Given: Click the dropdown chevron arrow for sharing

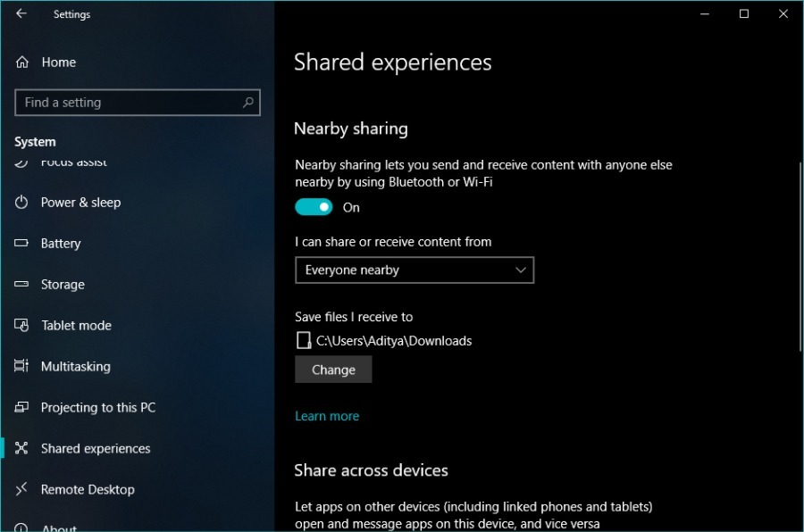Looking at the screenshot, I should coord(522,270).
